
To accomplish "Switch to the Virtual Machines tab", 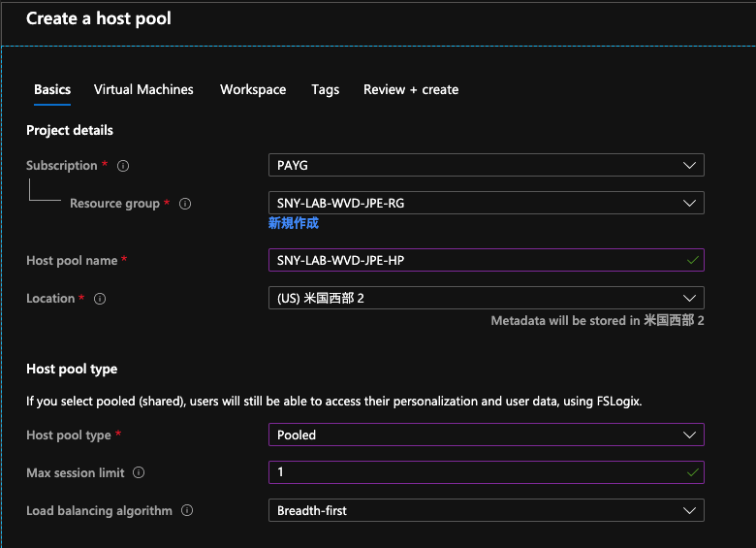I will click(x=143, y=90).
